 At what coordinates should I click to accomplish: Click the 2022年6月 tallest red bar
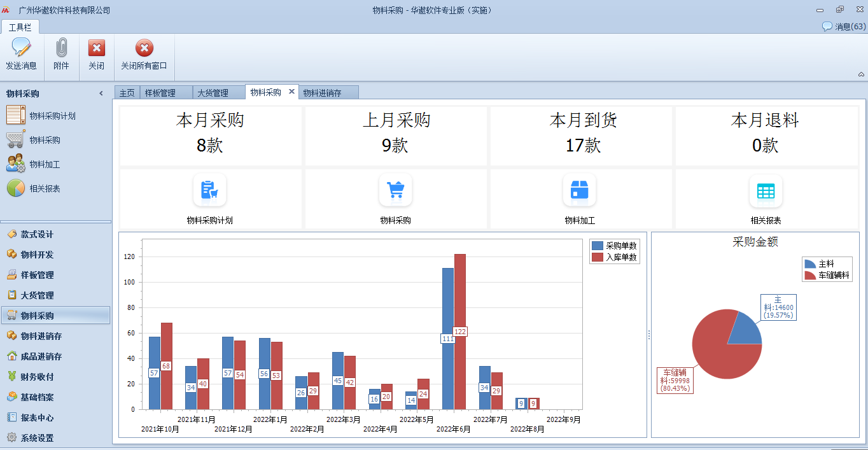(460, 332)
